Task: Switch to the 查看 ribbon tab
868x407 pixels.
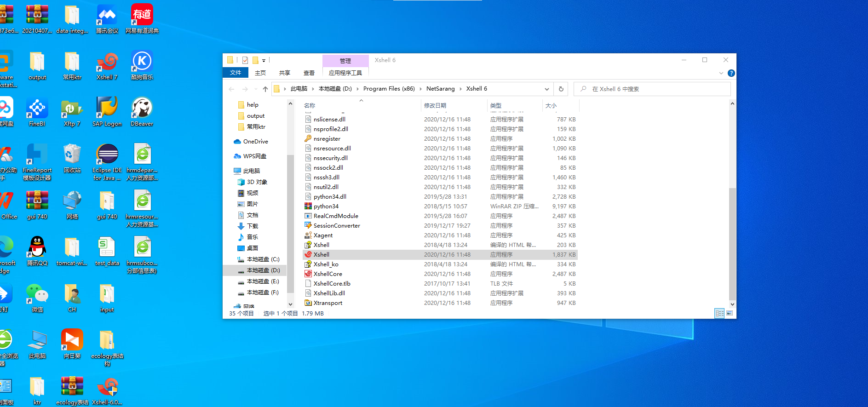Action: pos(309,73)
